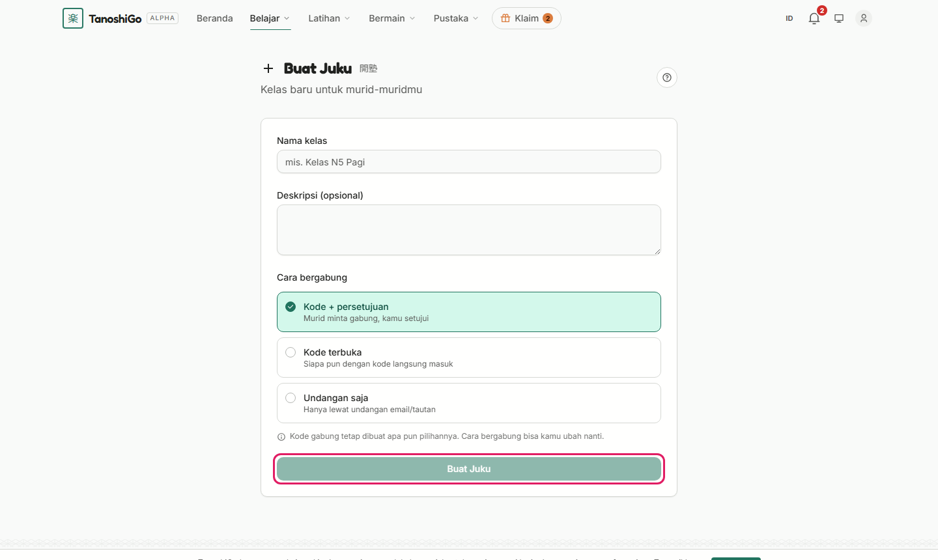938x560 pixels.
Task: Click text Siapa pun dengan kode langsung masuk
Action: [x=378, y=364]
